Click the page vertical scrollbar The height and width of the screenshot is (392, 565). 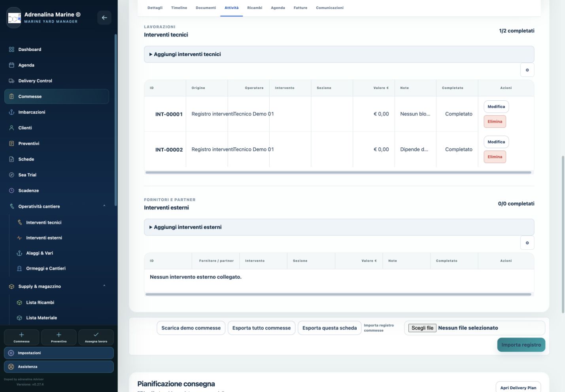pyautogui.click(x=563, y=234)
